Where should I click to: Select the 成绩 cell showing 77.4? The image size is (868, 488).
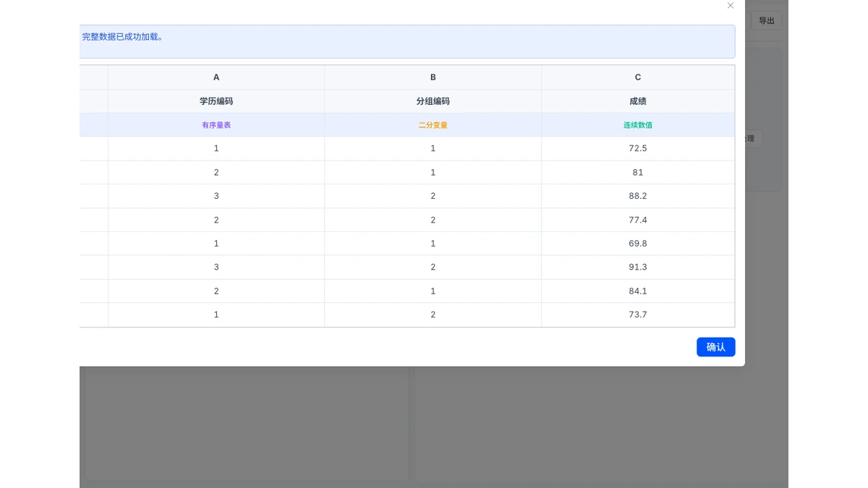[x=638, y=220]
